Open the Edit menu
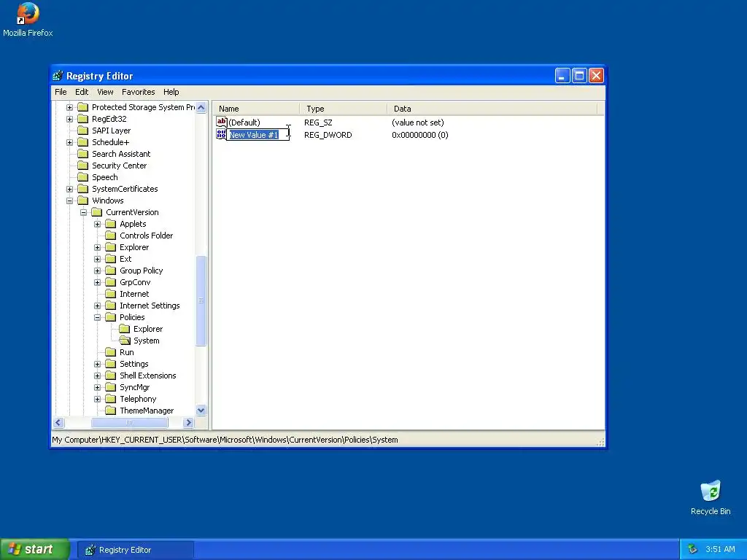 pyautogui.click(x=82, y=92)
